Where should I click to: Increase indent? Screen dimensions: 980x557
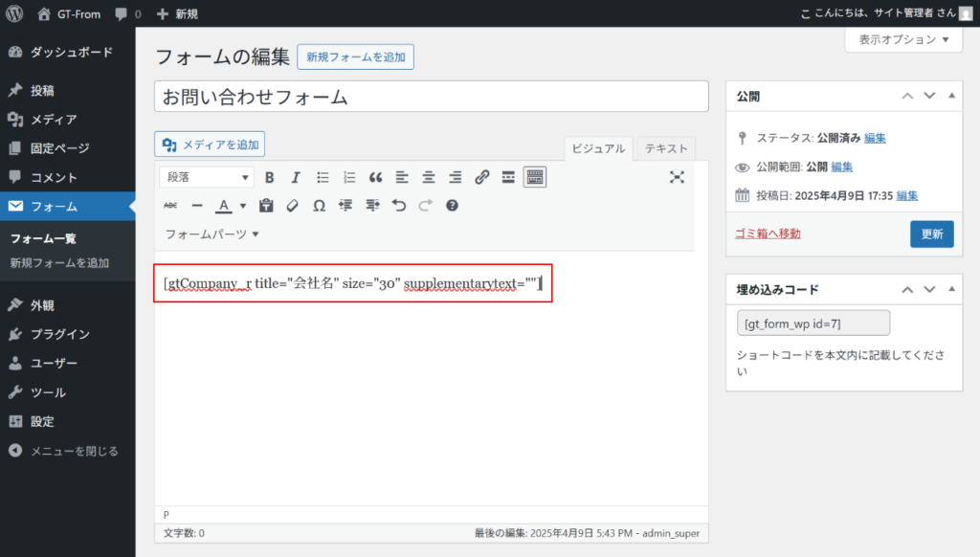pyautogui.click(x=372, y=205)
